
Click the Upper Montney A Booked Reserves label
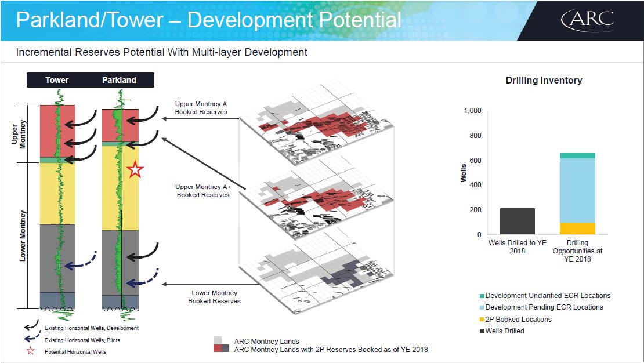(x=201, y=108)
